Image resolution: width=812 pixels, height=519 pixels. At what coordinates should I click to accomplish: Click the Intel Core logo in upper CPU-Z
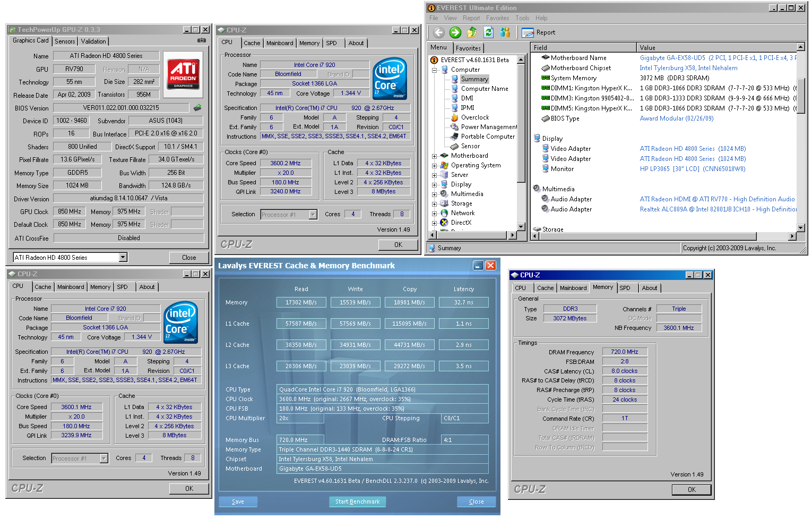pos(390,79)
